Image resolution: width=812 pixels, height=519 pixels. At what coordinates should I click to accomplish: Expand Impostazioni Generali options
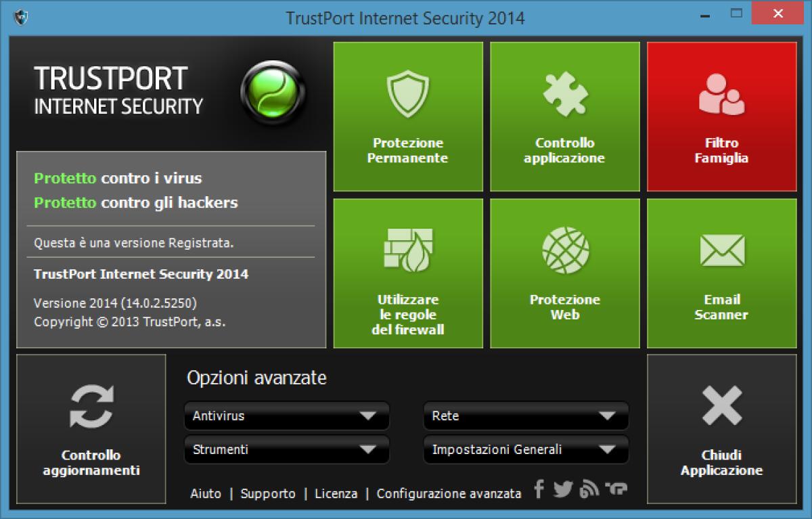(525, 449)
